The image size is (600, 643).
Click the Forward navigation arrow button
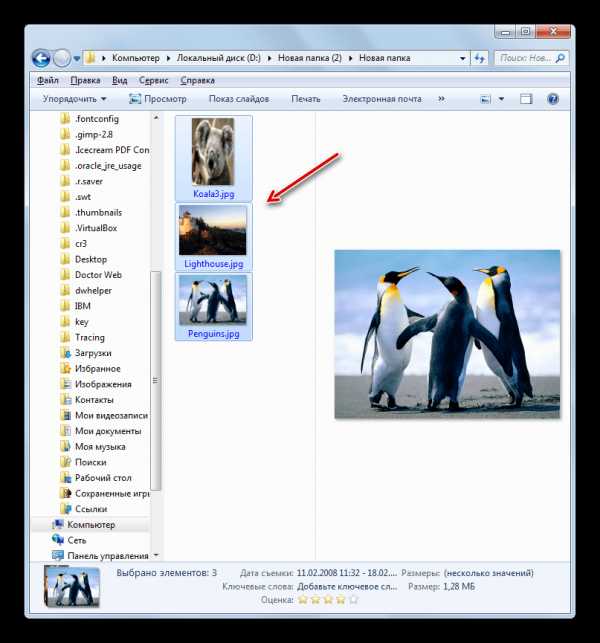pos(62,59)
